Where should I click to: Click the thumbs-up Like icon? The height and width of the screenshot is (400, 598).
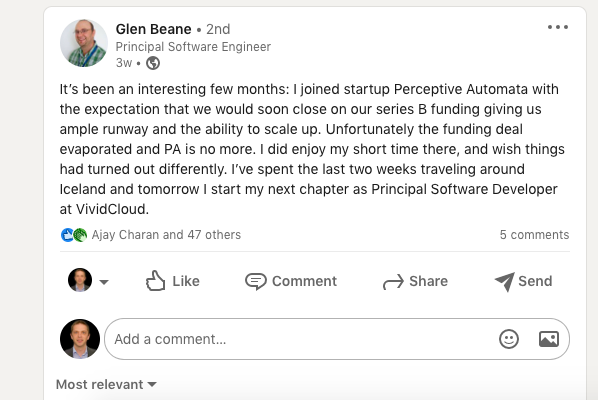(155, 281)
